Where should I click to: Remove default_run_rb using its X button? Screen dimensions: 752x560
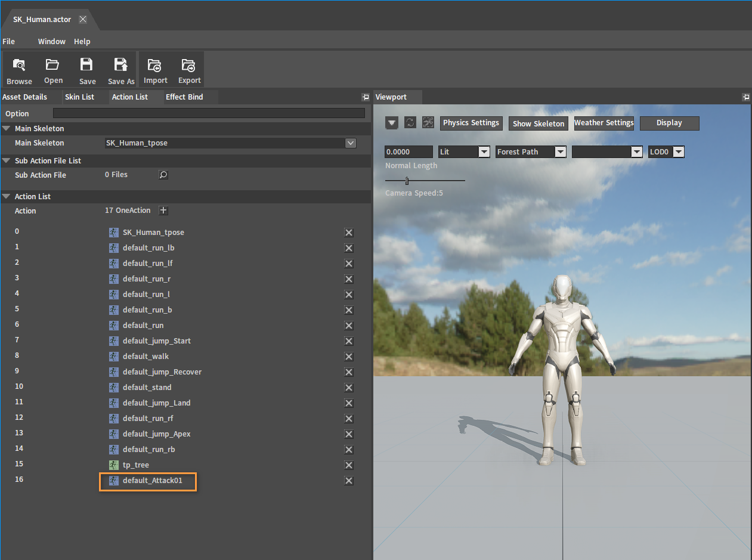pyautogui.click(x=349, y=450)
